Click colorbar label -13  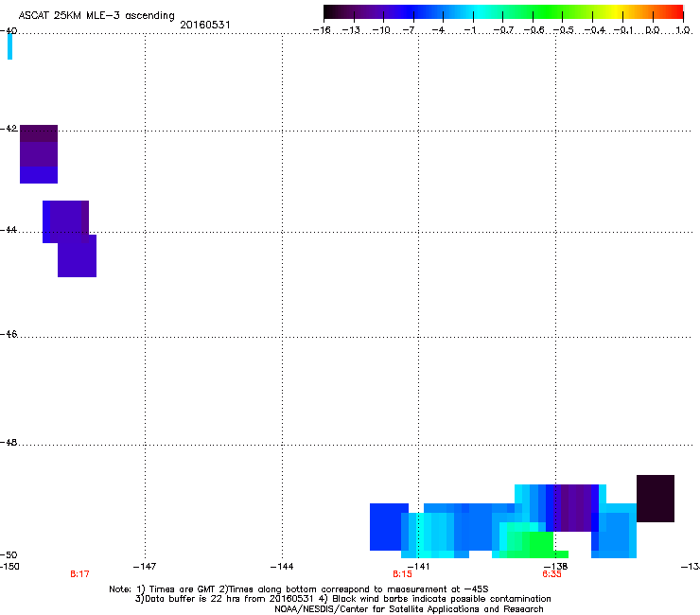click(x=351, y=30)
